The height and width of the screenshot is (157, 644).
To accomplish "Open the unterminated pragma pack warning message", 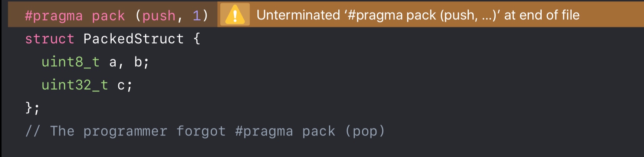I will coord(418,15).
